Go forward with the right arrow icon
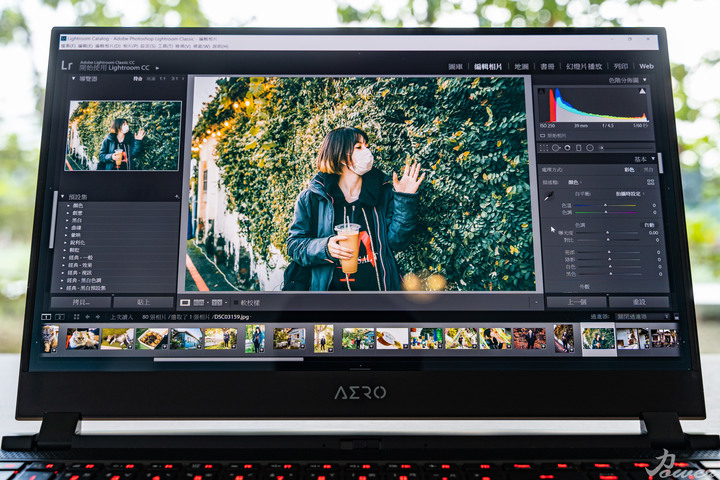This screenshot has width=720, height=480. (x=97, y=317)
